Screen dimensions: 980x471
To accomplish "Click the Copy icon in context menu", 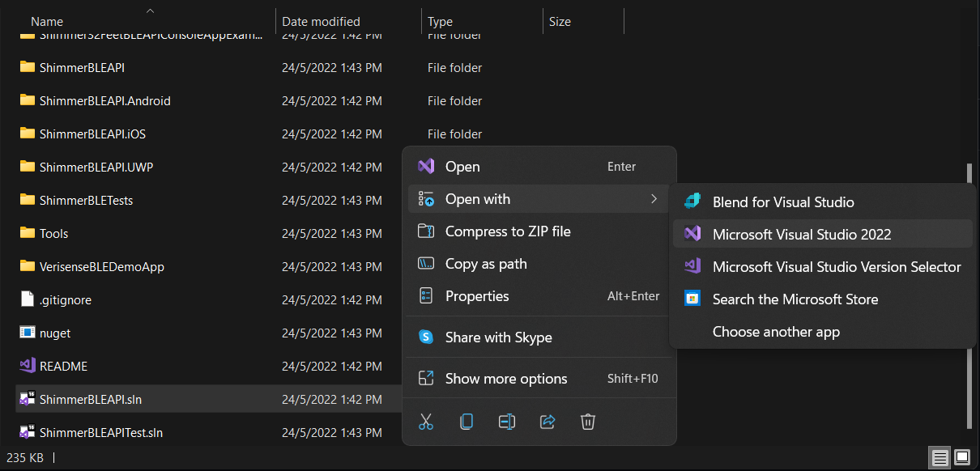I will [467, 421].
